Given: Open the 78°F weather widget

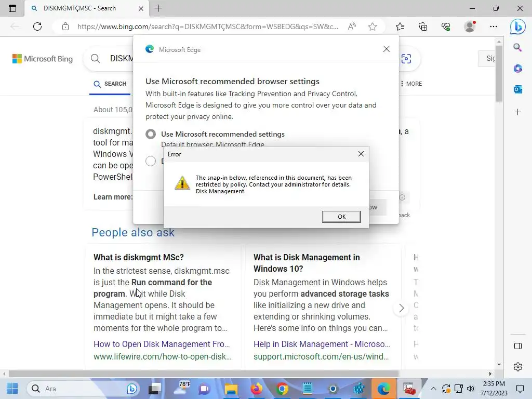Looking at the screenshot, I should pos(182,389).
